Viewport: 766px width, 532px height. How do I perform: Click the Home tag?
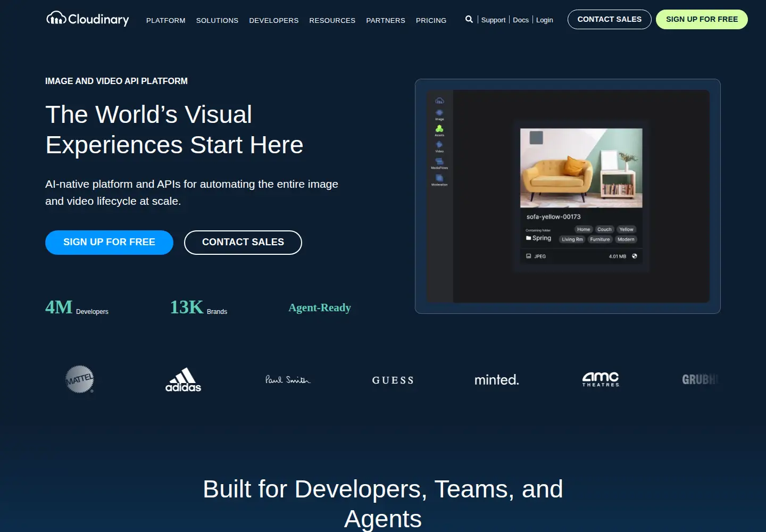(x=584, y=229)
